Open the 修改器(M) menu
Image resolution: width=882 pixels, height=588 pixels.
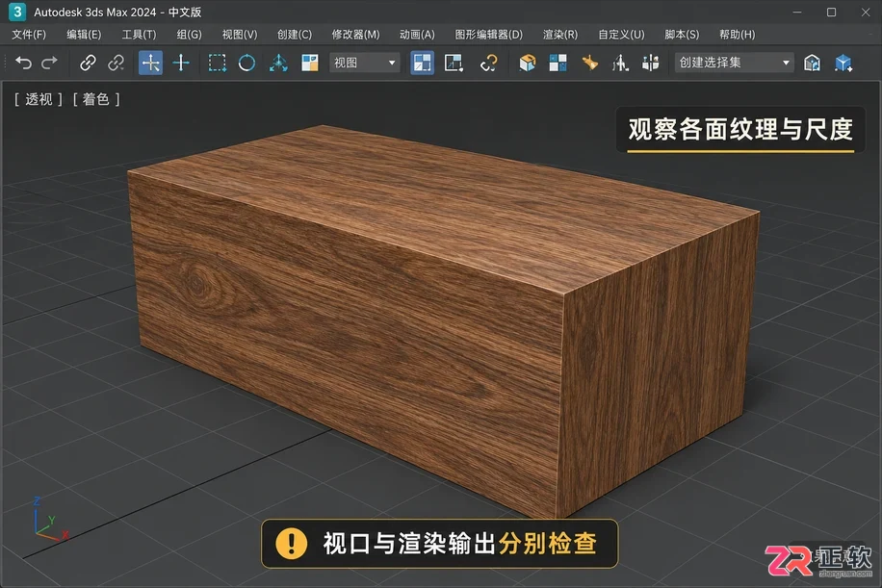(355, 35)
